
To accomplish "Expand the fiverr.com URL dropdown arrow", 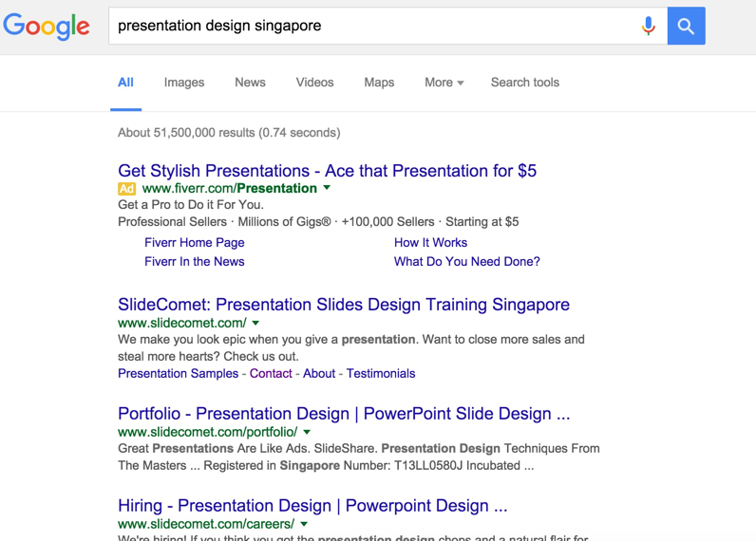I will point(327,187).
